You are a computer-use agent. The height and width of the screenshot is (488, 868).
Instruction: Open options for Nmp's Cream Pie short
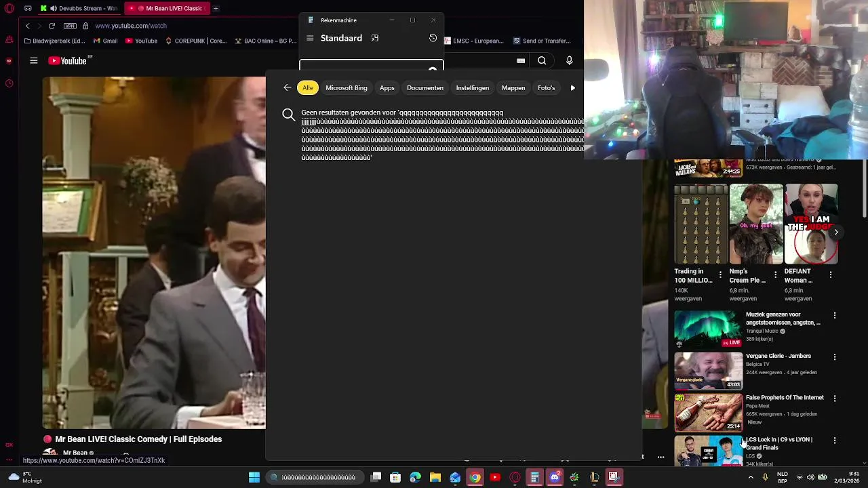pos(776,274)
